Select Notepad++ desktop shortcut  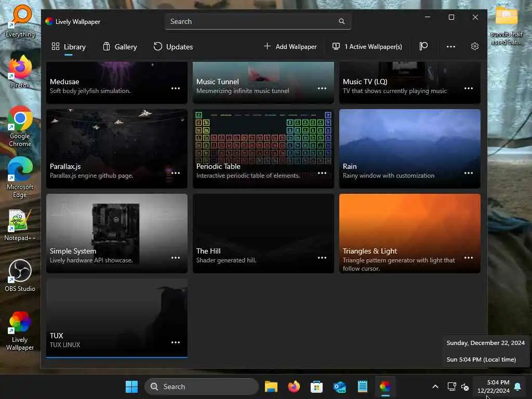coord(20,225)
